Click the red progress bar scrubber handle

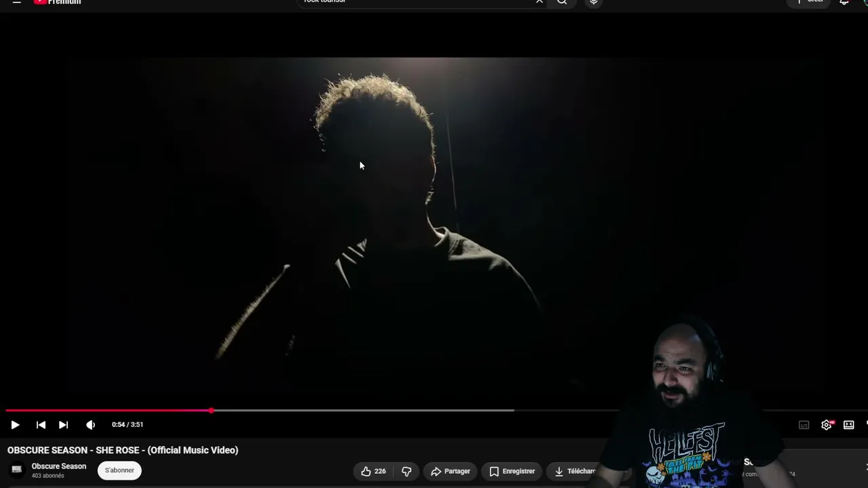[212, 411]
